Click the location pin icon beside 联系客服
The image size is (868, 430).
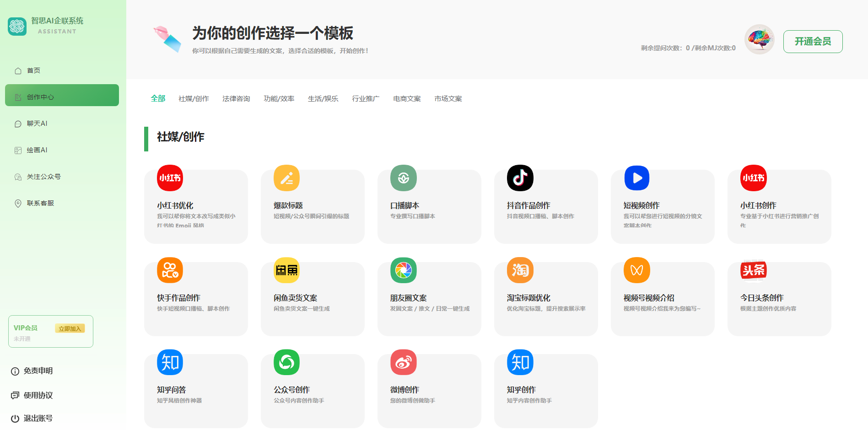tap(18, 204)
